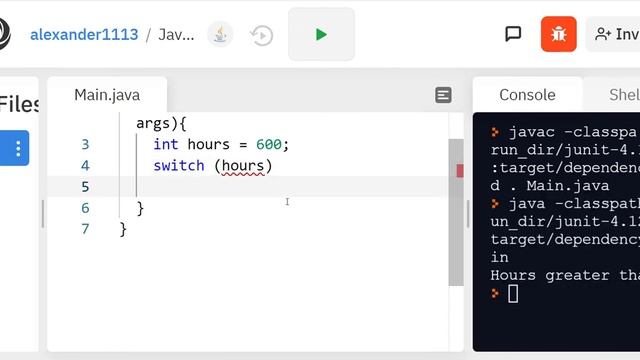Click the splitter between files and editor
The height and width of the screenshot is (360, 640).
click(43, 213)
